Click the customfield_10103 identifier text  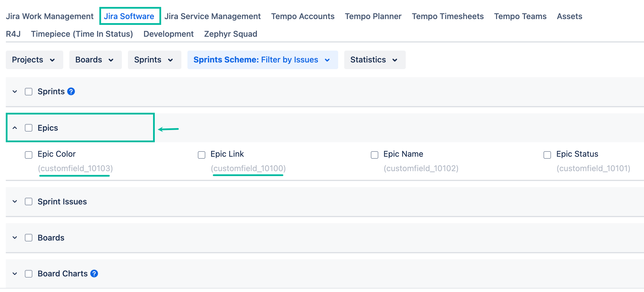75,168
